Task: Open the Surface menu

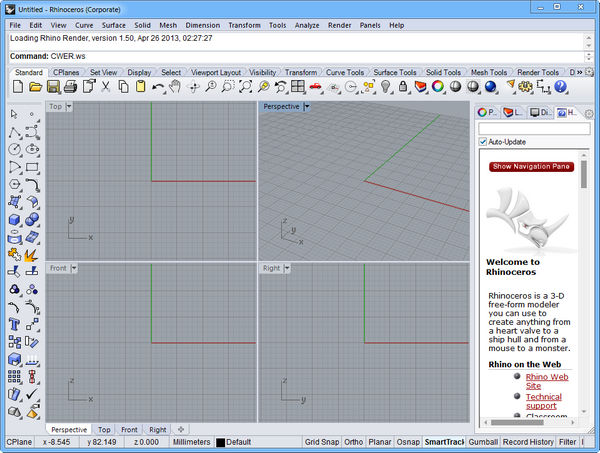Action: 113,24
